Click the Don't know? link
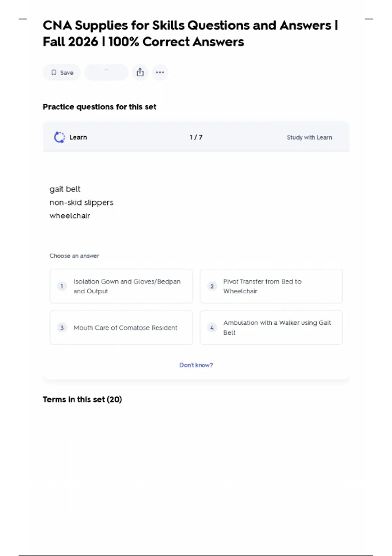Viewport: 392px width, 556px height. (x=196, y=365)
